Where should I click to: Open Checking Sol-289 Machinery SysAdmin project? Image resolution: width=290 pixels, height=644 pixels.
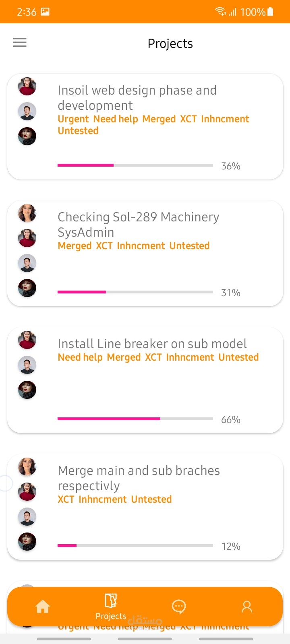click(138, 224)
